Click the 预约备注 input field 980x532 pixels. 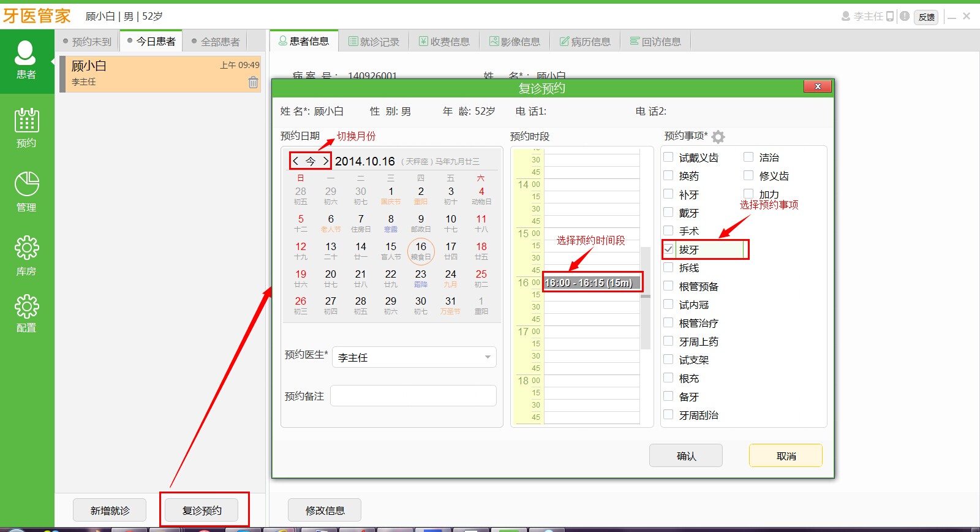(x=413, y=396)
